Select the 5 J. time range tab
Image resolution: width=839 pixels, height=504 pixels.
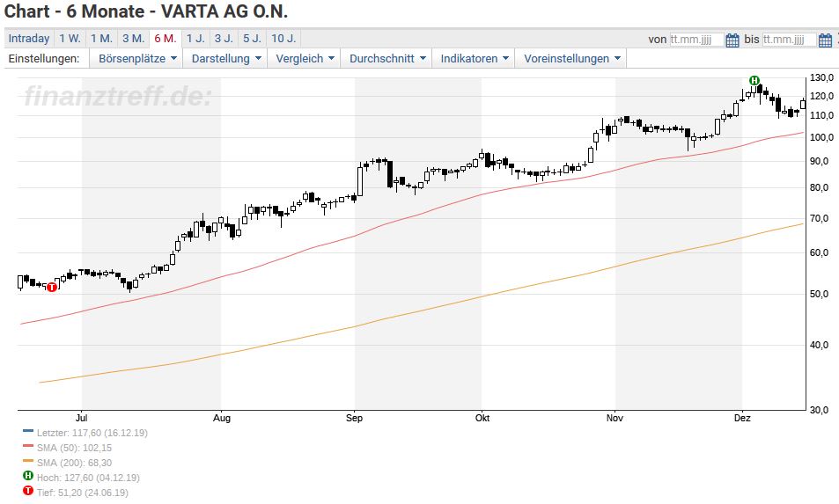[252, 39]
